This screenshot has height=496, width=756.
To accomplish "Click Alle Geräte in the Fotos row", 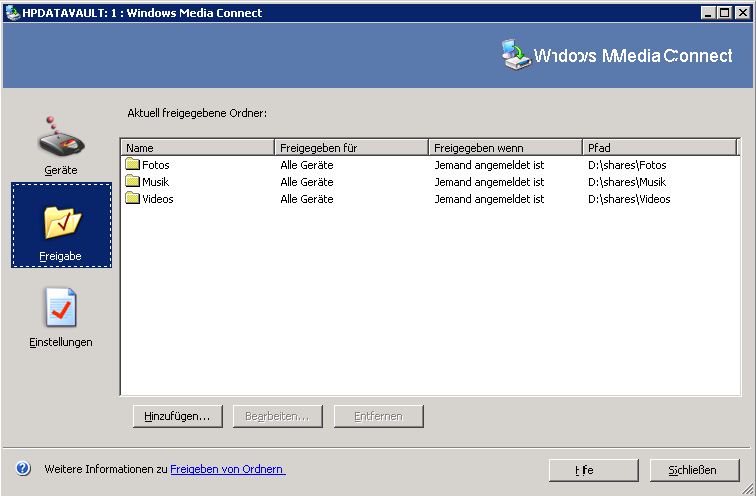I will [x=307, y=165].
